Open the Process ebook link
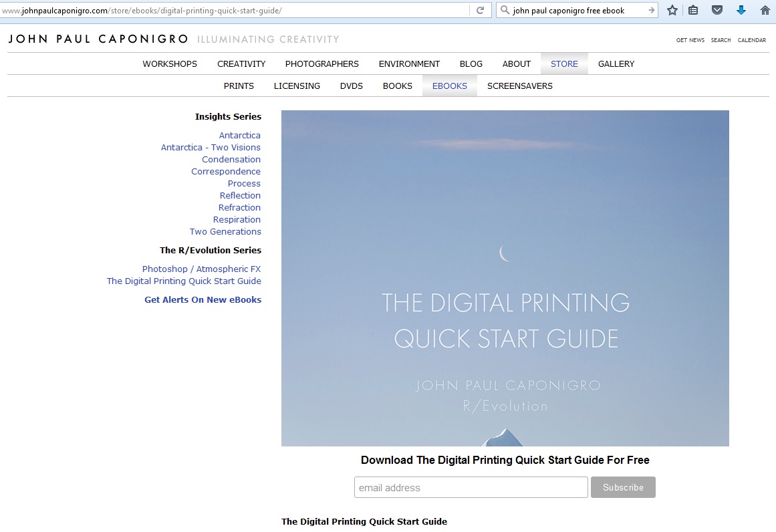Screen dimensions: 776x532 [x=244, y=183]
